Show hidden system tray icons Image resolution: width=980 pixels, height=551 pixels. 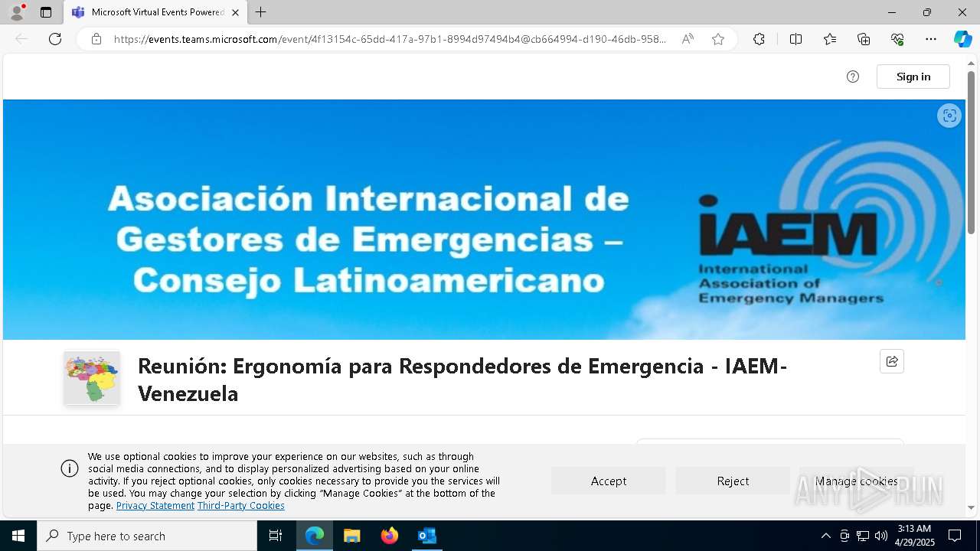826,536
